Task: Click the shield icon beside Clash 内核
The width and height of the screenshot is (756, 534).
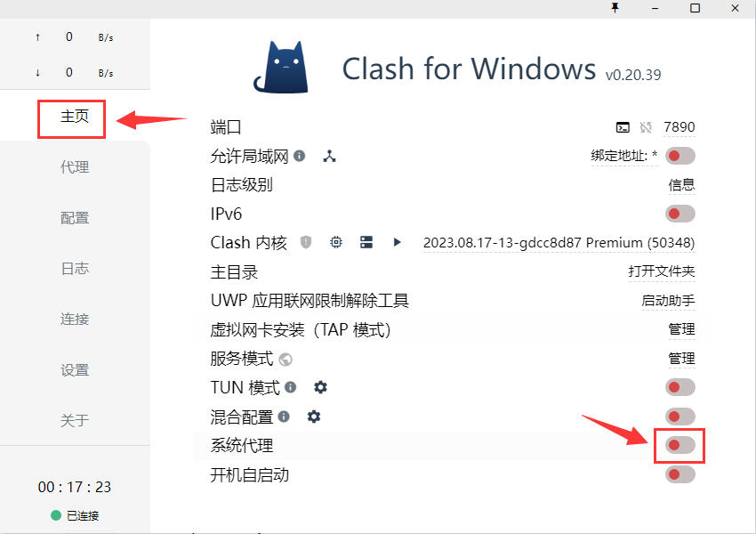Action: pyautogui.click(x=306, y=242)
